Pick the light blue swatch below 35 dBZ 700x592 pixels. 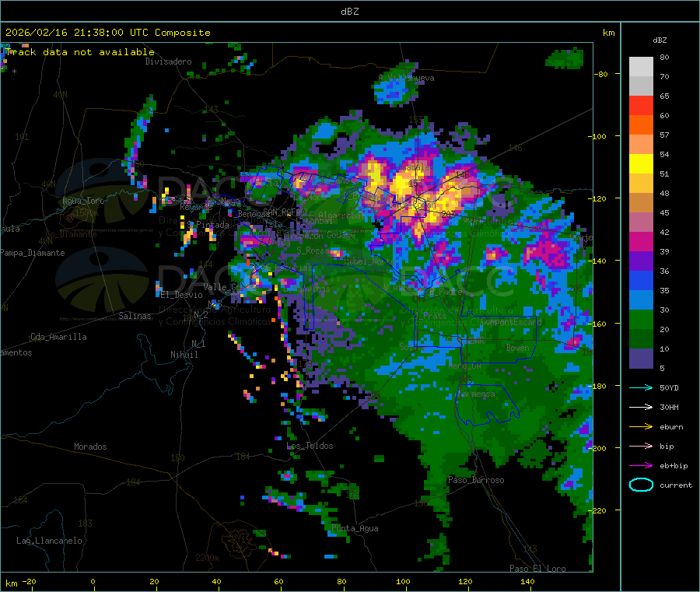[x=641, y=300]
